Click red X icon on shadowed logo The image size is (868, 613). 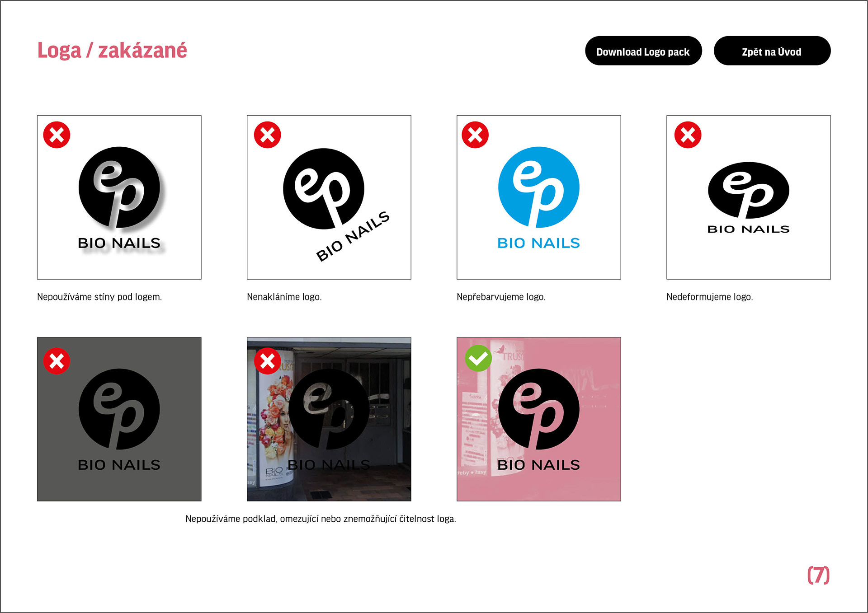coord(57,135)
